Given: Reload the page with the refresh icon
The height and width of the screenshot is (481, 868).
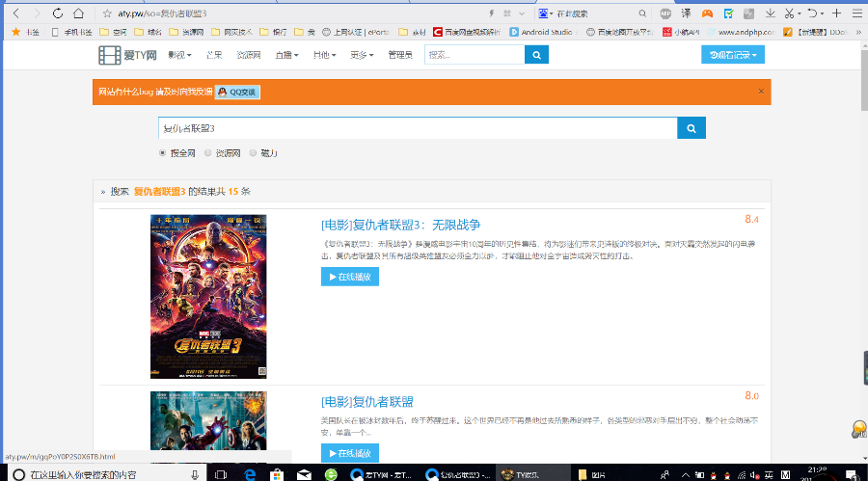Looking at the screenshot, I should (x=58, y=13).
